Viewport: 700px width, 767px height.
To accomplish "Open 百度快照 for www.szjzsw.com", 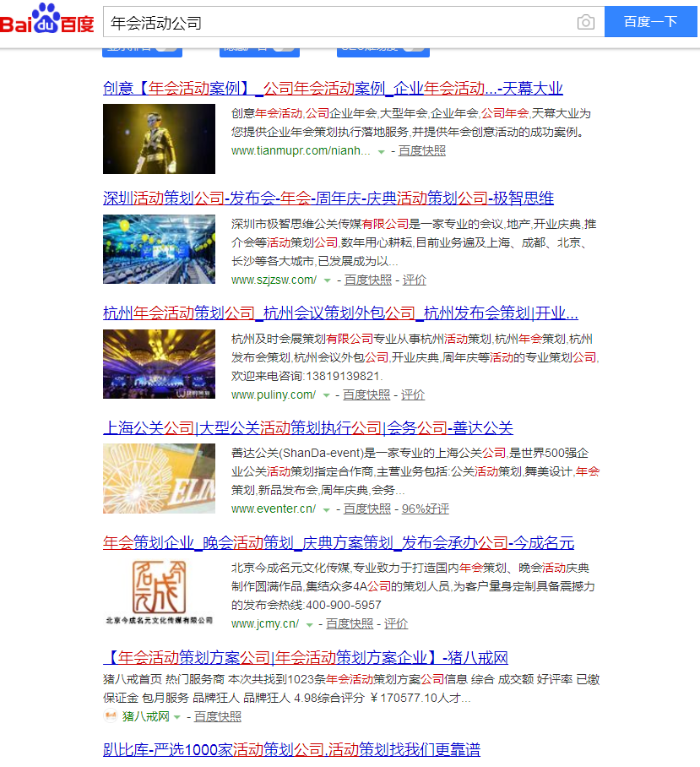I will click(x=368, y=280).
